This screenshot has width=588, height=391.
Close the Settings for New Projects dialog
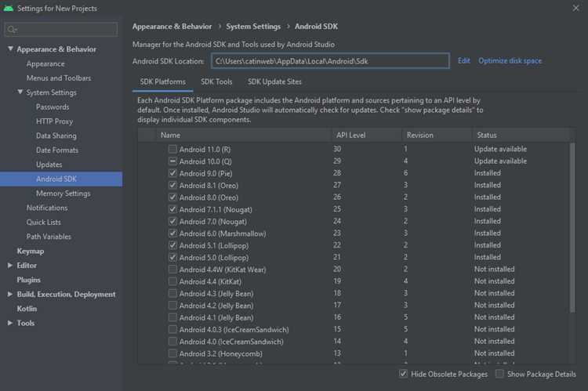click(x=575, y=8)
